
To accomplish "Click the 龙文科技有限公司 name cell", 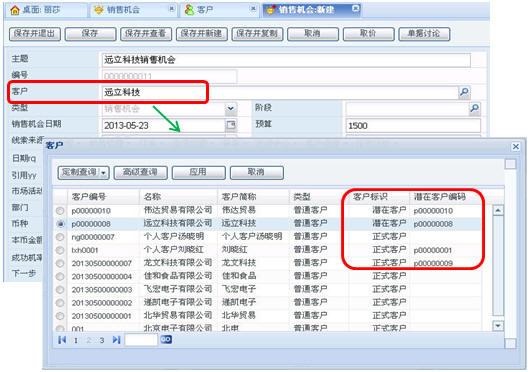I will (178, 263).
